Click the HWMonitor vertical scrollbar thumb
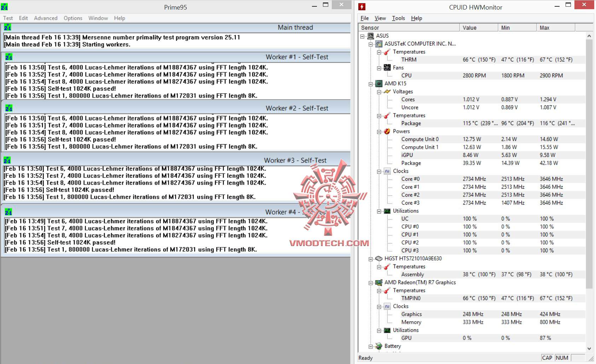This screenshot has width=596, height=364. pyautogui.click(x=589, y=164)
